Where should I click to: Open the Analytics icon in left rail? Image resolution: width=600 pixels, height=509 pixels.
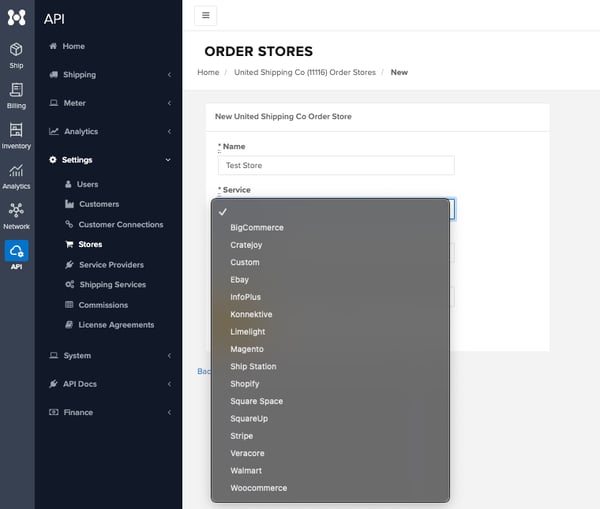tap(16, 175)
